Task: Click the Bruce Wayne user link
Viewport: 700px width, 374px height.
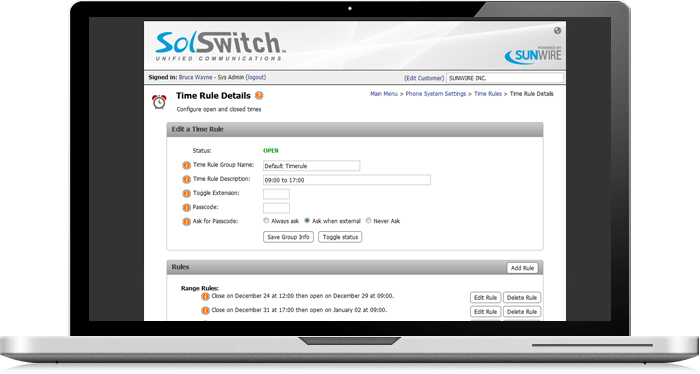Action: [196, 77]
